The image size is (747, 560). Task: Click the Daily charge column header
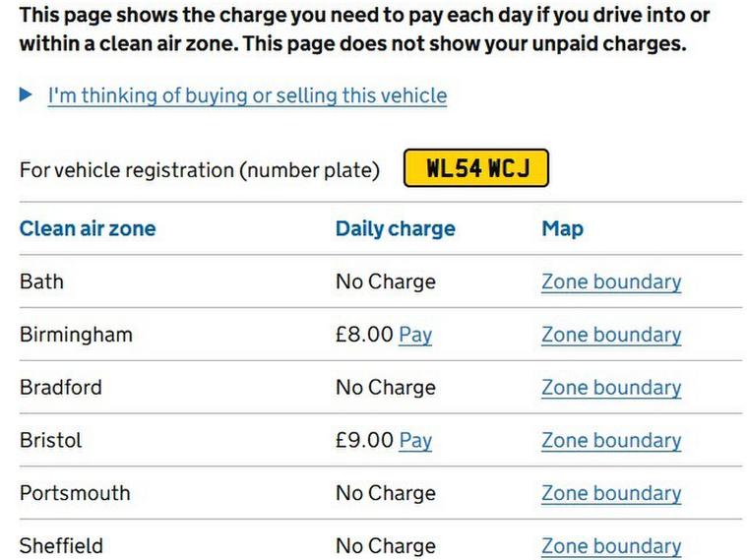(396, 229)
